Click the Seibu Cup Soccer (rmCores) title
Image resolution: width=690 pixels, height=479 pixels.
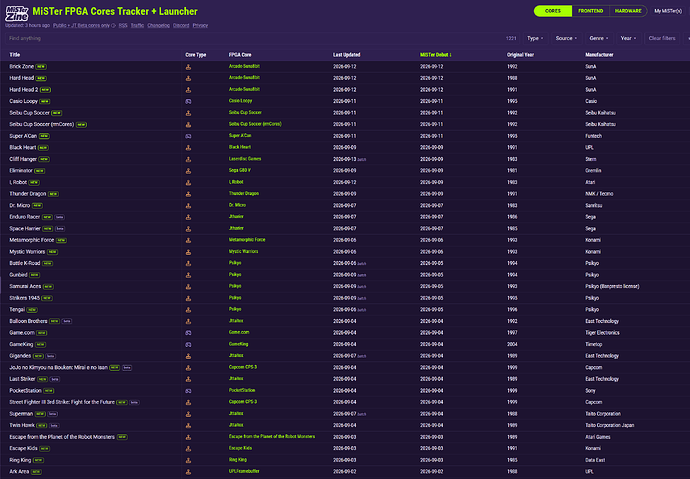41,124
